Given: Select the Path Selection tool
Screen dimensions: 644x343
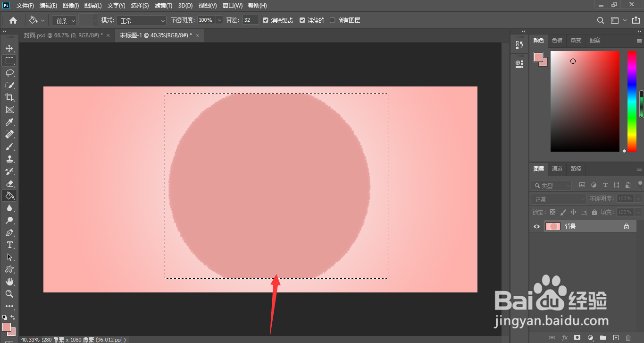Looking at the screenshot, I should click(9, 257).
